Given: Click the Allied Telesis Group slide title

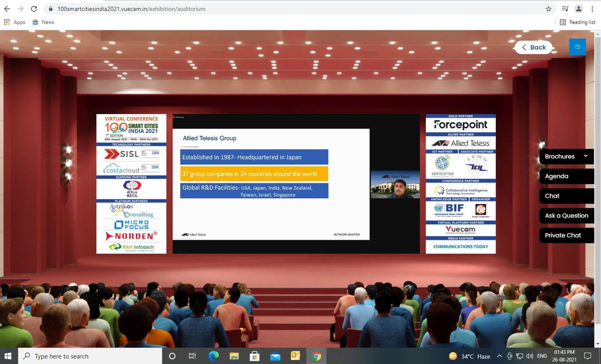Looking at the screenshot, I should (x=210, y=138).
